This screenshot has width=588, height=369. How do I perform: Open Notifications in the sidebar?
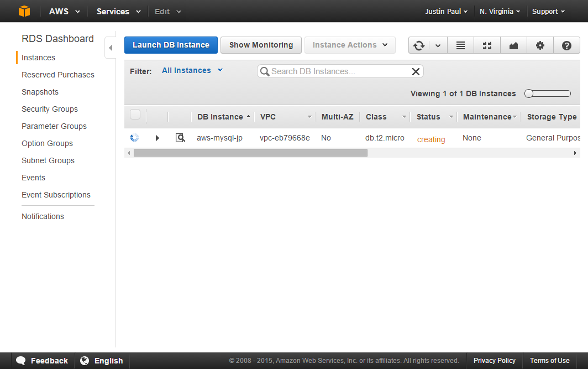43,216
